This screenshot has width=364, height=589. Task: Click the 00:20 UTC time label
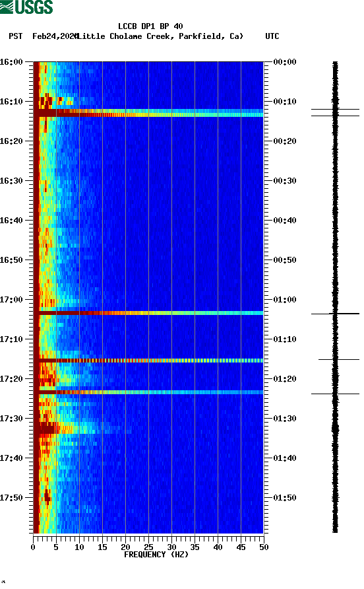(285, 141)
